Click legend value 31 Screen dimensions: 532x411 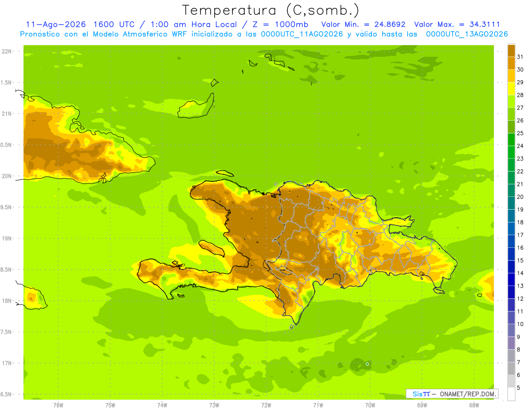pyautogui.click(x=520, y=57)
